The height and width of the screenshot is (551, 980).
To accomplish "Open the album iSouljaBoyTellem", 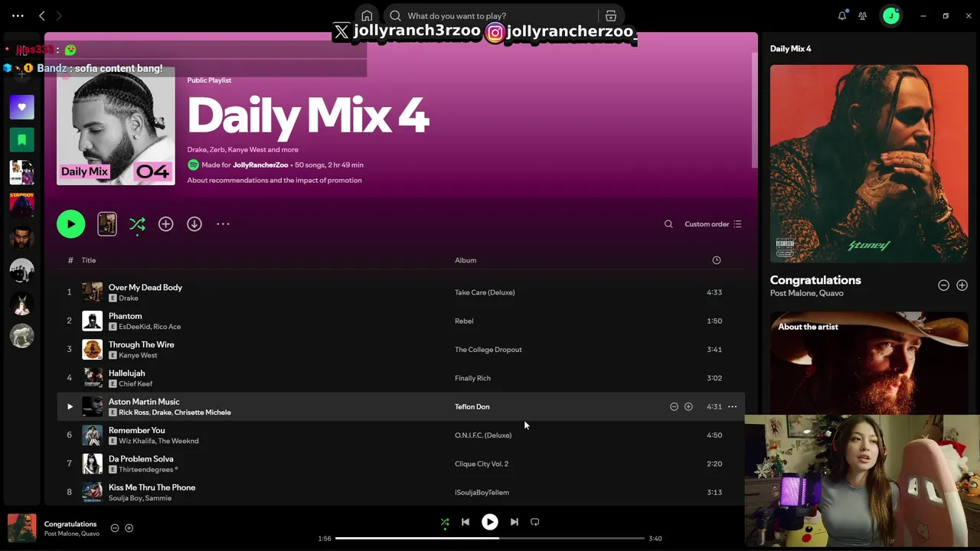I will 482,493.
